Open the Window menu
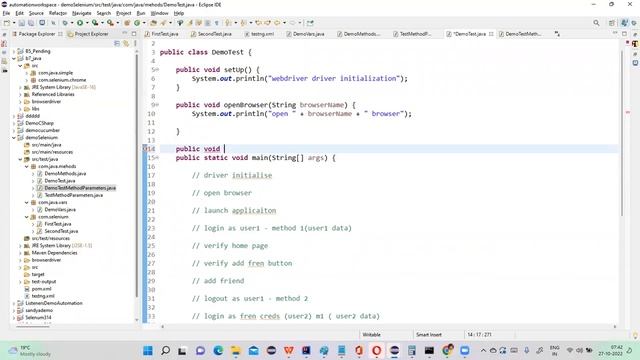 159,13
